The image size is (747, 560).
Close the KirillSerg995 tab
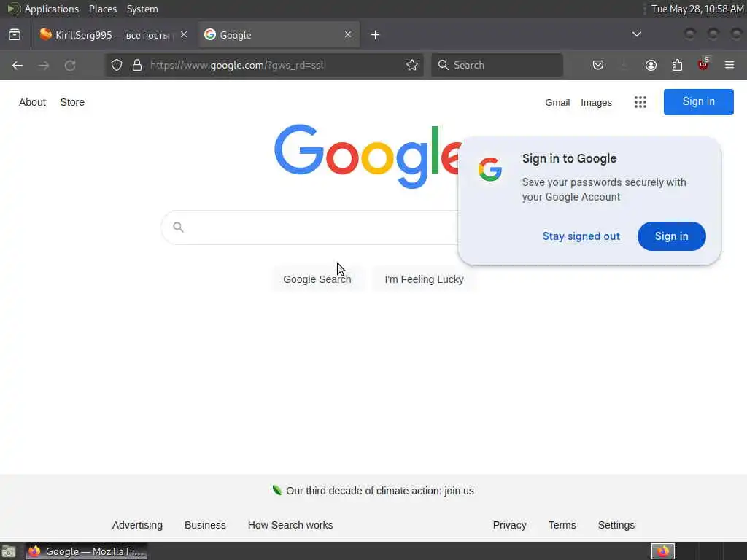184,34
